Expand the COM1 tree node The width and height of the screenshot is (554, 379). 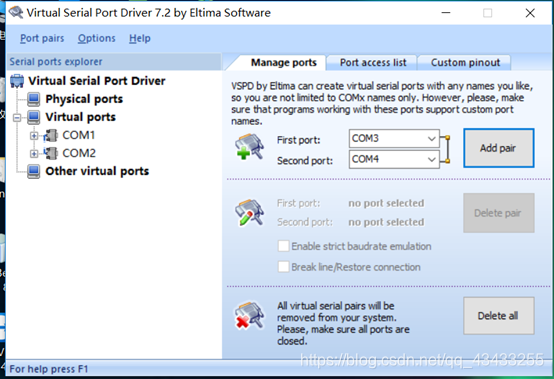pos(34,136)
